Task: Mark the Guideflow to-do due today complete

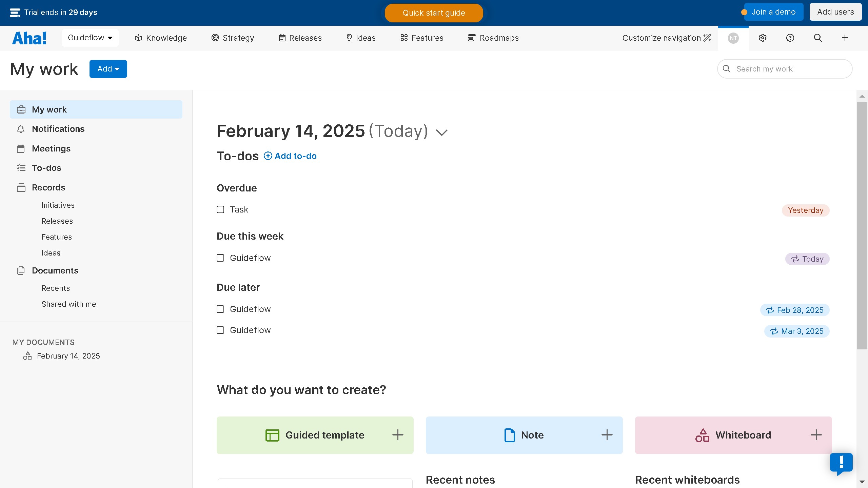Action: pyautogui.click(x=220, y=258)
